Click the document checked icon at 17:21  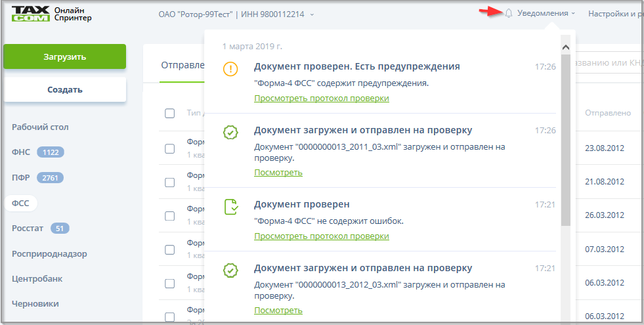click(x=230, y=207)
